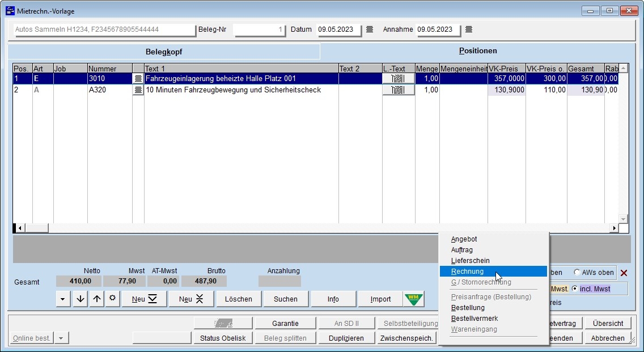Choose Bestellung from the popup menu

[x=467, y=308]
